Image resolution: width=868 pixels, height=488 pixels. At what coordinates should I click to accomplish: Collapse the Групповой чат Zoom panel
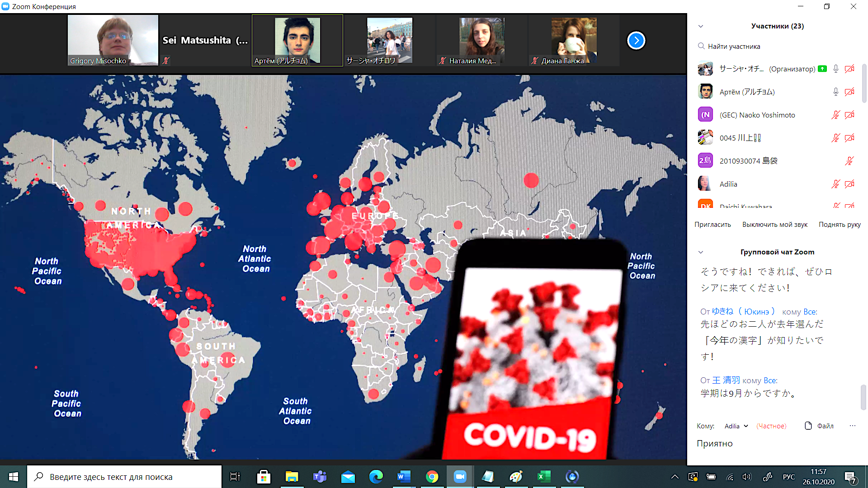pyautogui.click(x=701, y=252)
